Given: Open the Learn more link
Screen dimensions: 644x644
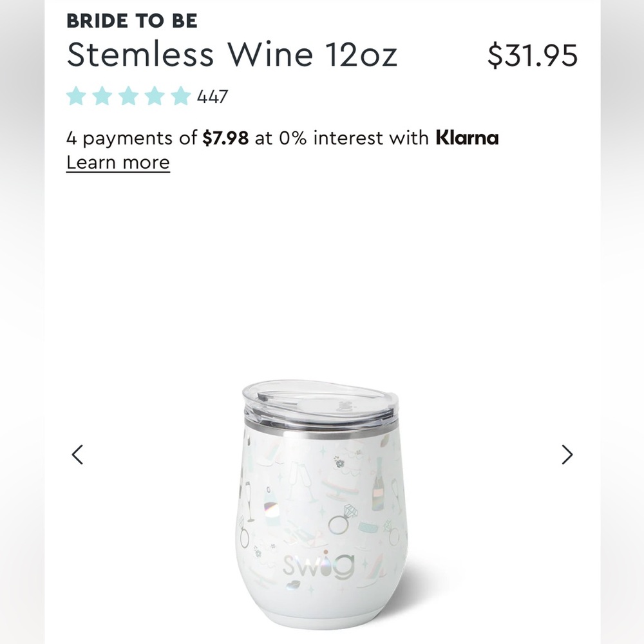Looking at the screenshot, I should coord(118,162).
